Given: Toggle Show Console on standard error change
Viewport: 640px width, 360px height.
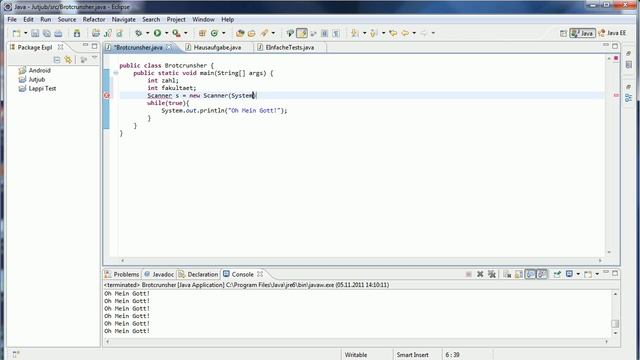Looking at the screenshot, I should coord(542,274).
